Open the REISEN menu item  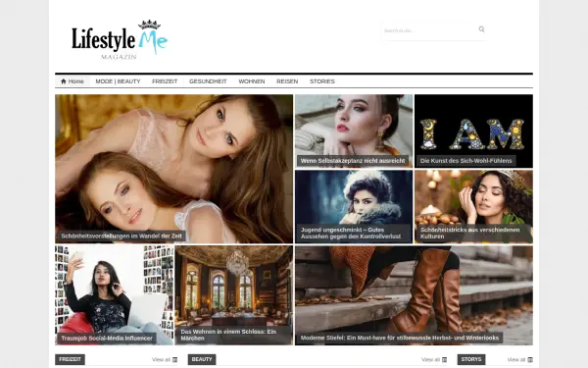(x=287, y=81)
